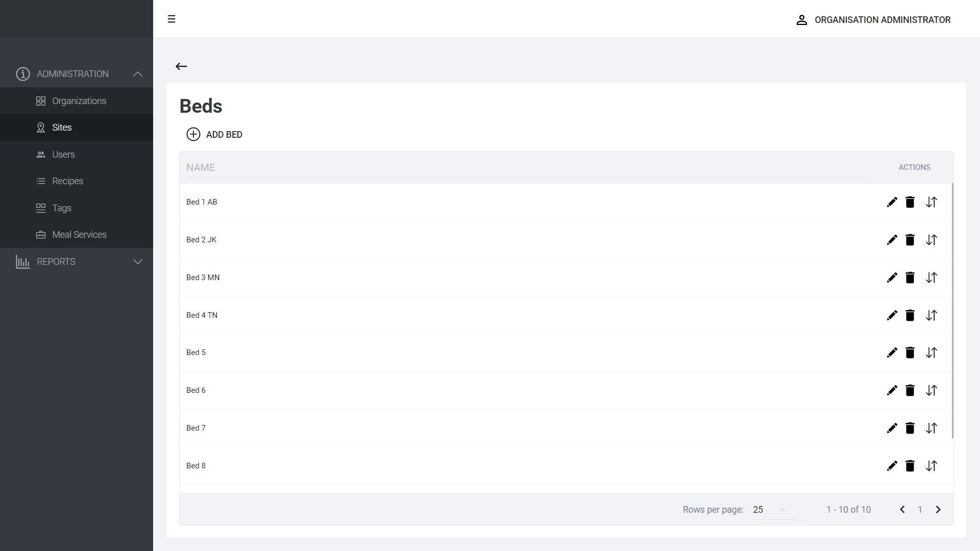Edit Bed 1 AB with pencil icon

click(892, 202)
